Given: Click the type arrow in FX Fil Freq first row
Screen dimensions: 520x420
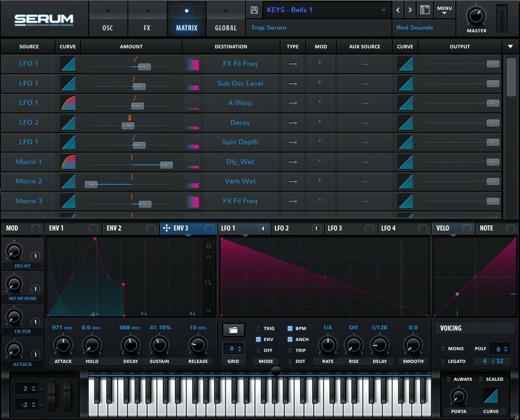Looking at the screenshot, I should pyautogui.click(x=292, y=64).
